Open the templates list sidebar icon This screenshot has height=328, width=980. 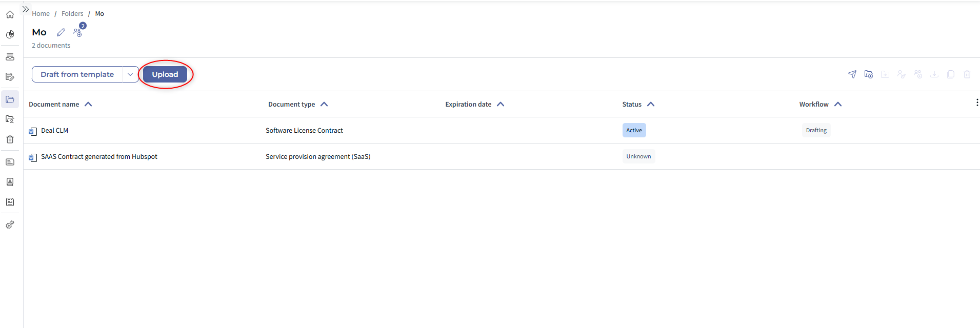click(x=10, y=202)
